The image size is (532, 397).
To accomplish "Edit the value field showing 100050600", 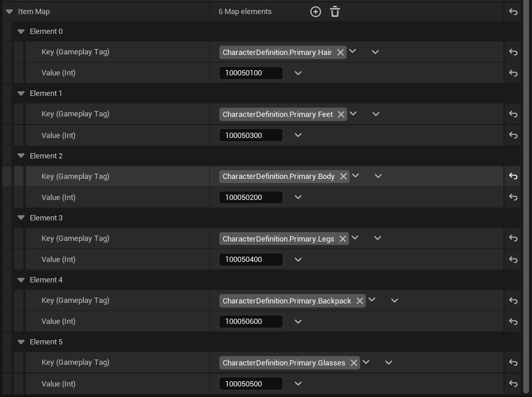I will [x=251, y=322].
